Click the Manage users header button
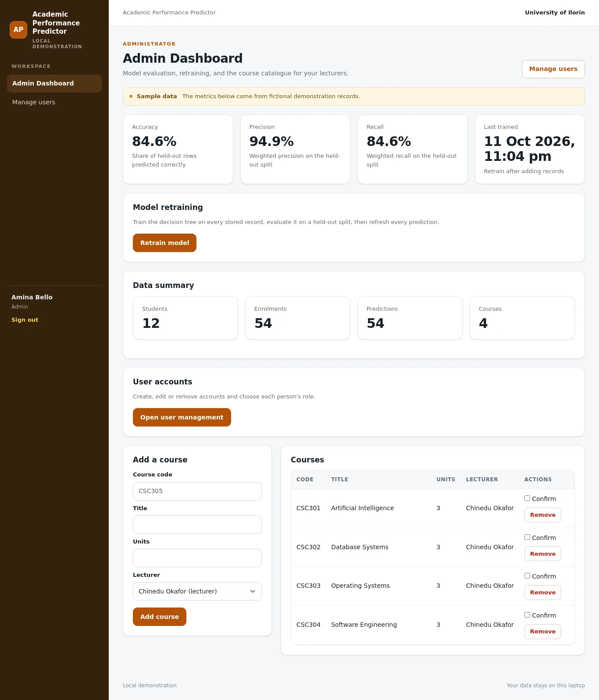This screenshot has width=599, height=700. [553, 69]
